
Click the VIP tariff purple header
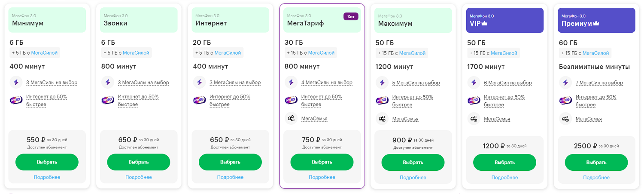tap(504, 20)
